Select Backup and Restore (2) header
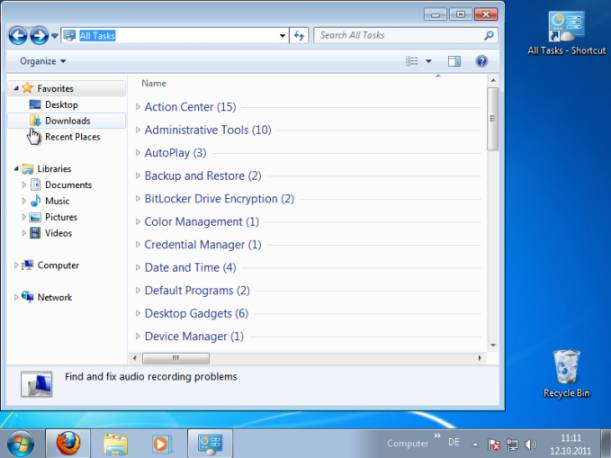The width and height of the screenshot is (611, 458). click(x=203, y=176)
